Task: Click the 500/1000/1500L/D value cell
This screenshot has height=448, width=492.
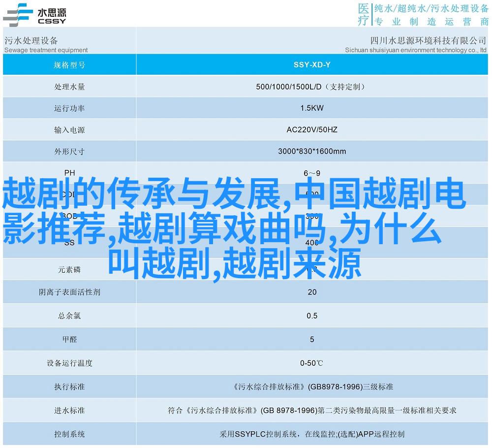Action: (312, 87)
